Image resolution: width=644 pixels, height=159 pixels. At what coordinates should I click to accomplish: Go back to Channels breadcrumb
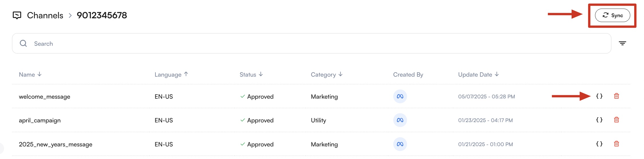click(45, 15)
